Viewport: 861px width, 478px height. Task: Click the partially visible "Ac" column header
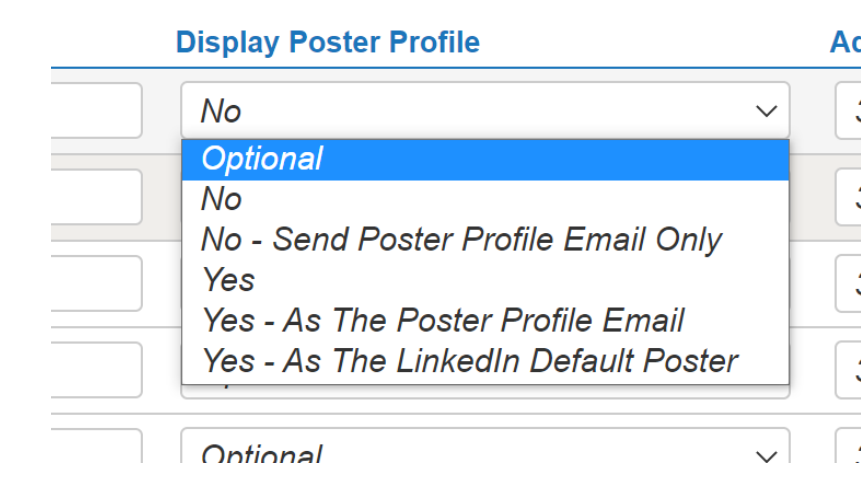[845, 42]
